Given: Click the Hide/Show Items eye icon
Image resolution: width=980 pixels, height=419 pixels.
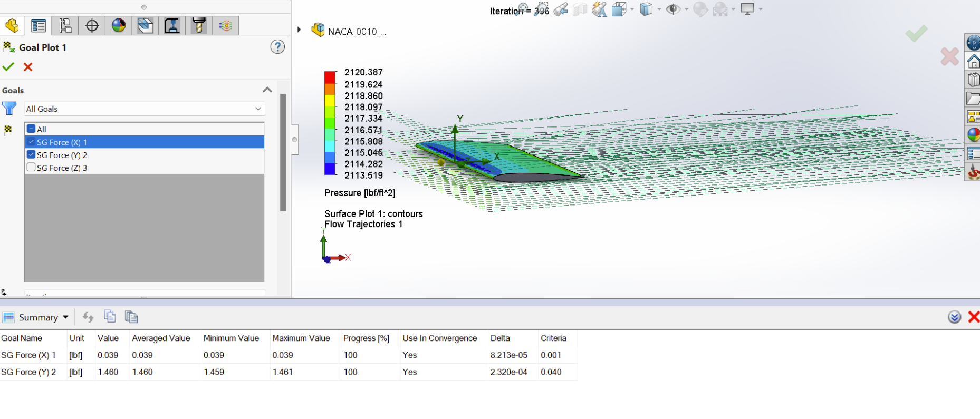Looking at the screenshot, I should [672, 9].
